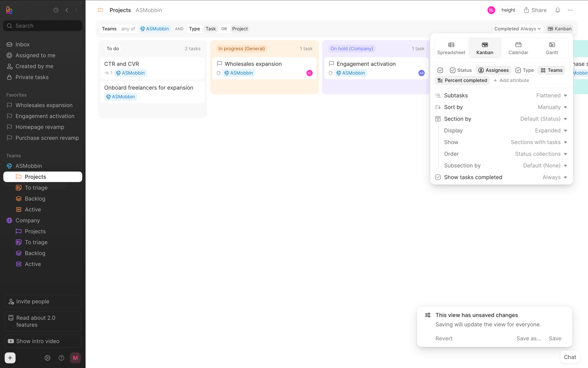Open help question mark icon
The width and height of the screenshot is (588, 368).
[61, 358]
